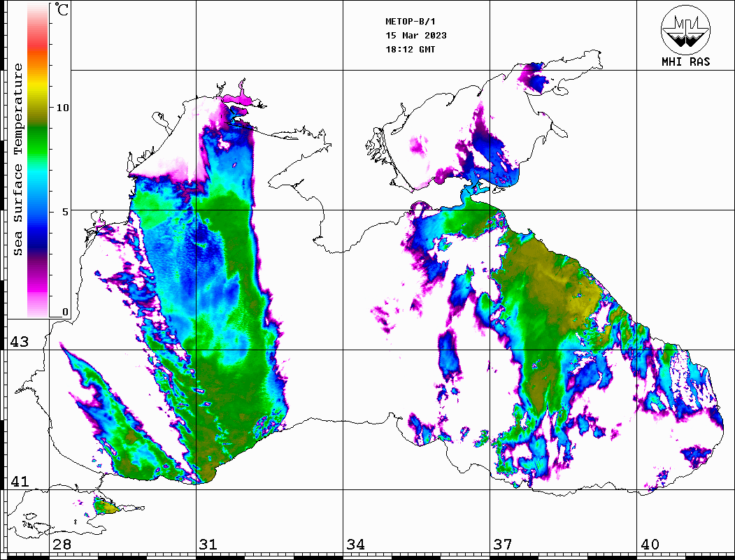735x560 pixels.
Task: Click latitude label '41'
Action: pyautogui.click(x=20, y=481)
